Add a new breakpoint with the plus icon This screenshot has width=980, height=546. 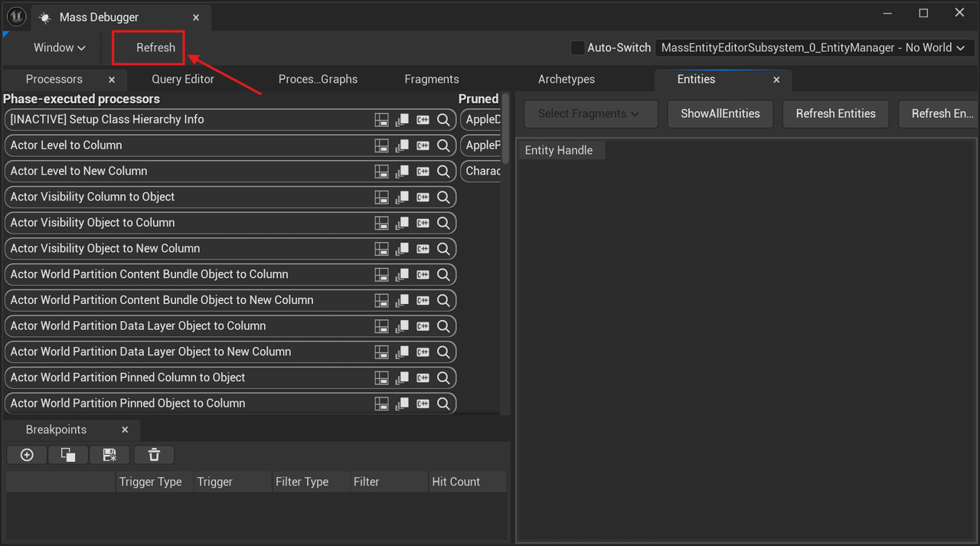27,455
